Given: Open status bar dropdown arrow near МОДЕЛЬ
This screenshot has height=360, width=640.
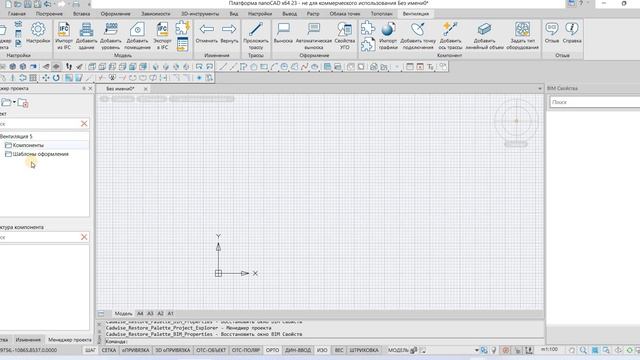Looking at the screenshot, I should 476,350.
